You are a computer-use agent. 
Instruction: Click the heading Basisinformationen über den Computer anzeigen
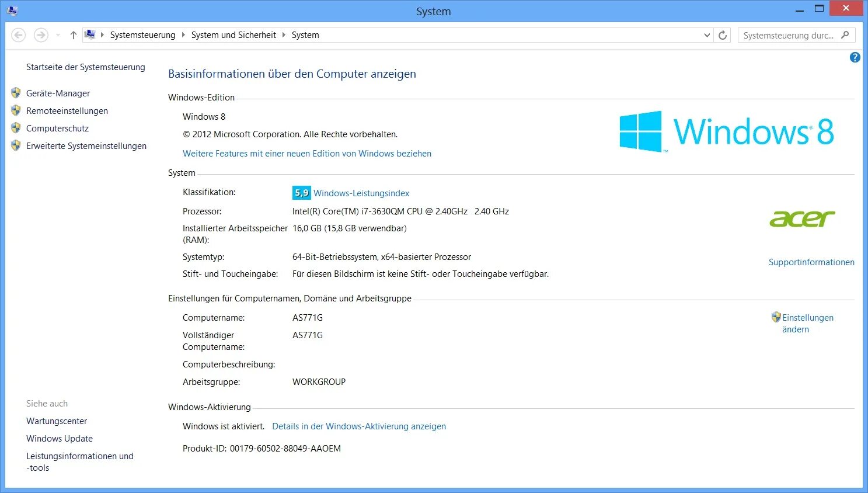tap(292, 74)
